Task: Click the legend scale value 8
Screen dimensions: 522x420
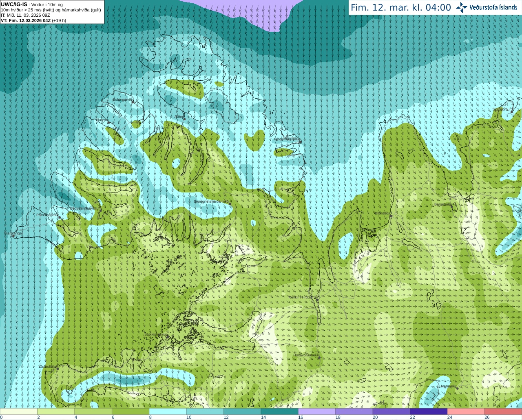Action: [x=150, y=418]
